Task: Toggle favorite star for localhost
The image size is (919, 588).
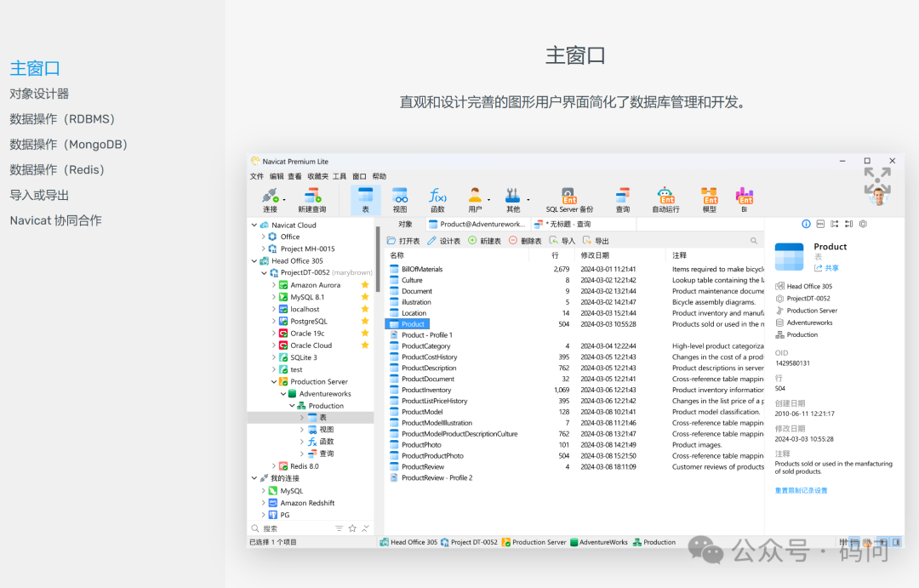Action: click(365, 309)
